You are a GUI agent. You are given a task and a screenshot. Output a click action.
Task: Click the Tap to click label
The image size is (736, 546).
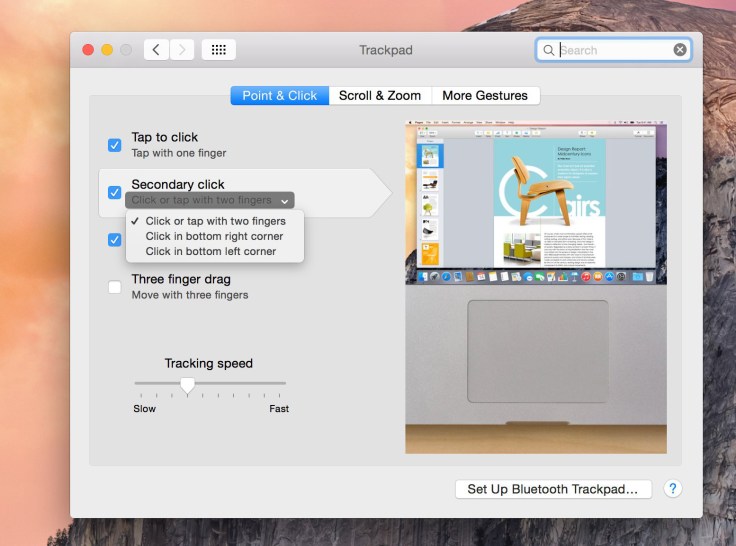(x=165, y=137)
